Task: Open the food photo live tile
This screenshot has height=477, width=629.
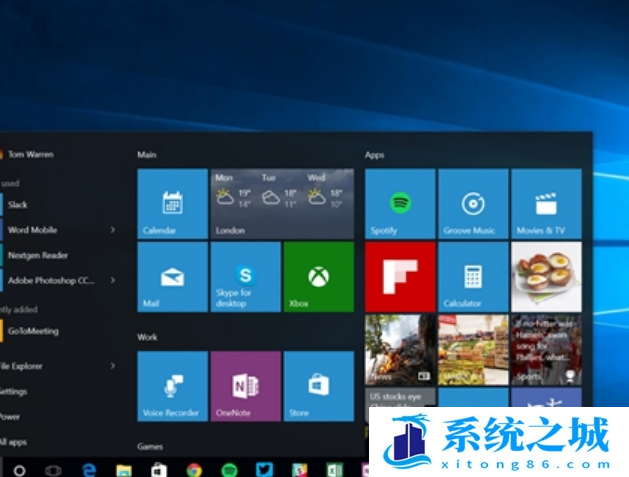Action: click(546, 277)
